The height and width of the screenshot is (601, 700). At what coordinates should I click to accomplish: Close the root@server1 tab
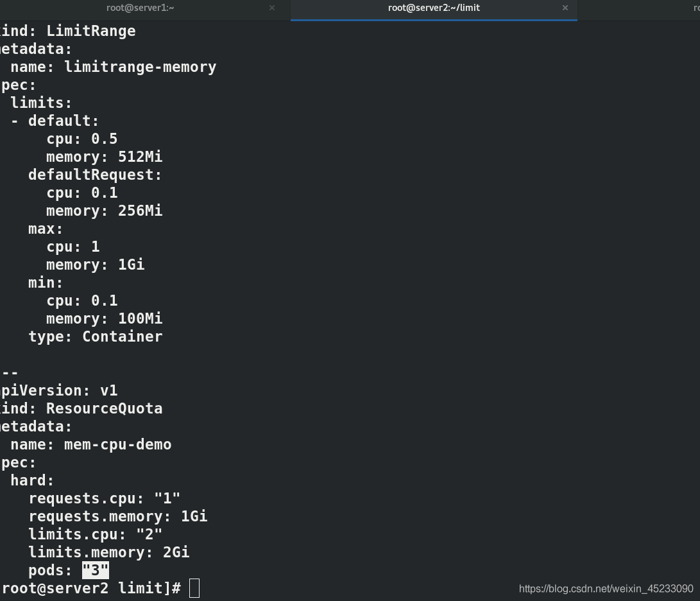272,8
